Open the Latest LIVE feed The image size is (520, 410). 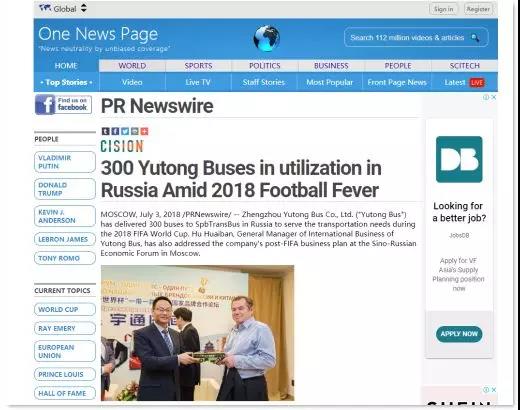[x=464, y=82]
